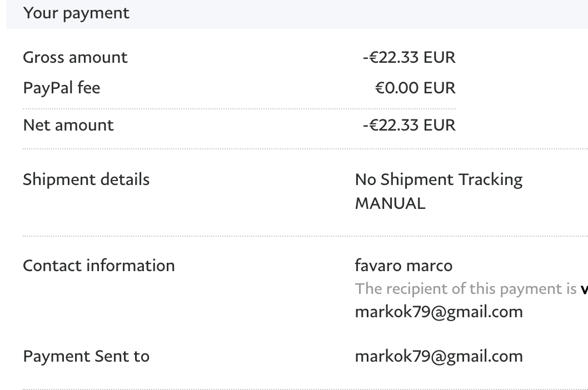The width and height of the screenshot is (588, 390).
Task: Click the 'Net amount' label
Action: (x=68, y=125)
